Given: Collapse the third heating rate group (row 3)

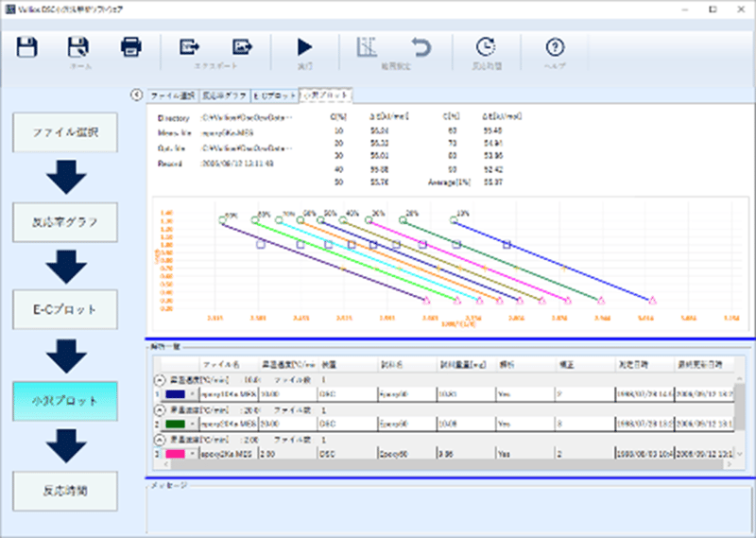Looking at the screenshot, I should [160, 440].
